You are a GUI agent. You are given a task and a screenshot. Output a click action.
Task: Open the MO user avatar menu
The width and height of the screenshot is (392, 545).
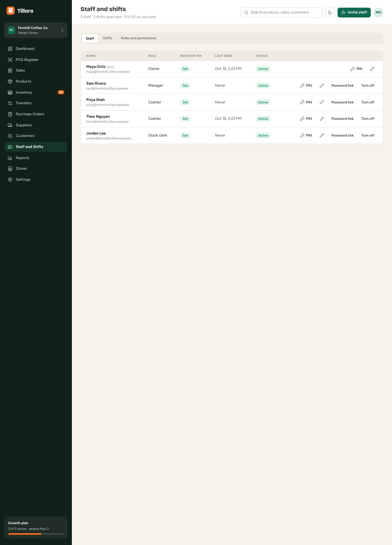(x=379, y=12)
